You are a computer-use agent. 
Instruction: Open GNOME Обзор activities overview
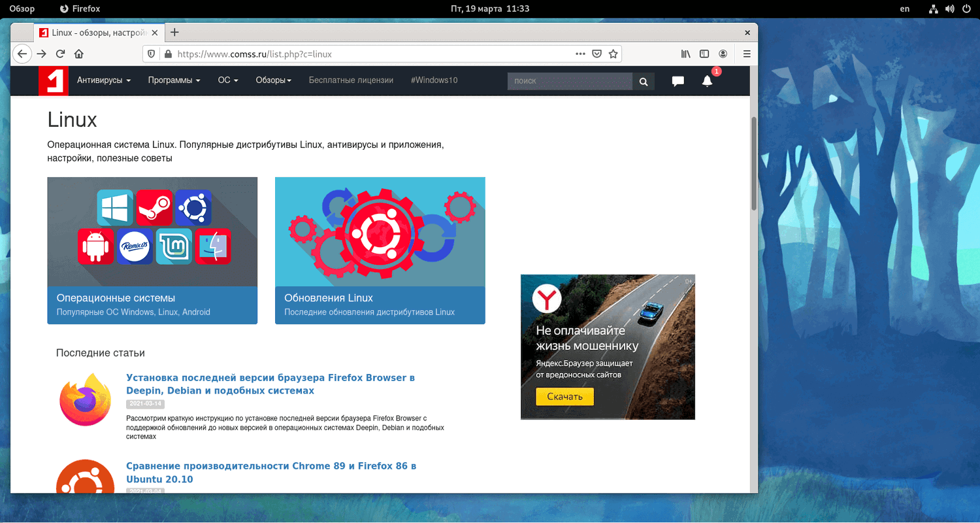[x=22, y=8]
